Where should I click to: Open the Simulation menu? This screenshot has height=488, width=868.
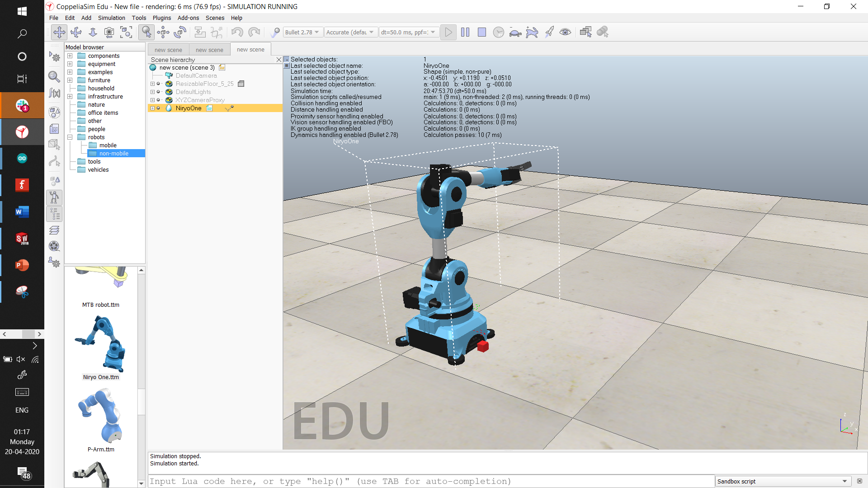click(111, 18)
